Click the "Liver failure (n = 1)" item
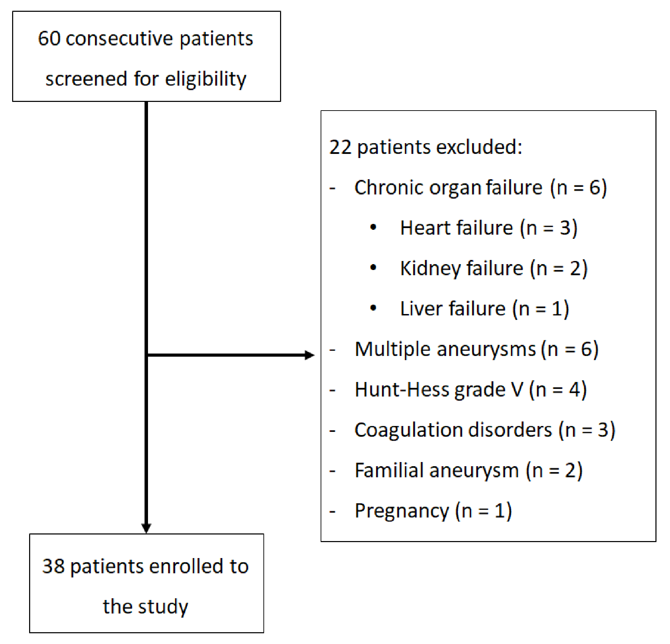 485,309
